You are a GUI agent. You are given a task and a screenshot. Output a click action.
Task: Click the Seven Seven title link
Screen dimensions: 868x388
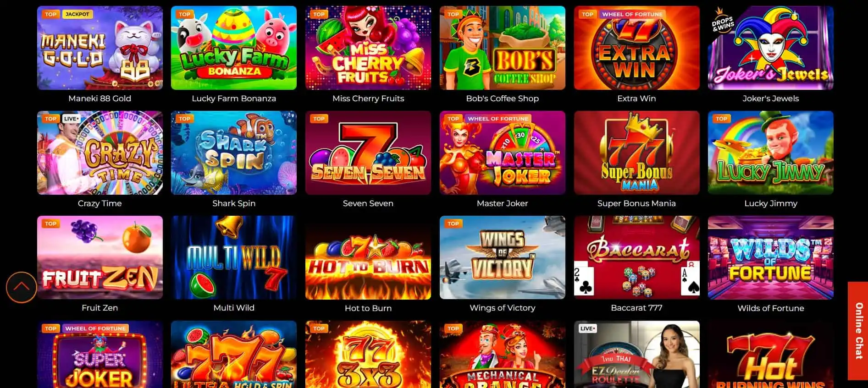(368, 203)
